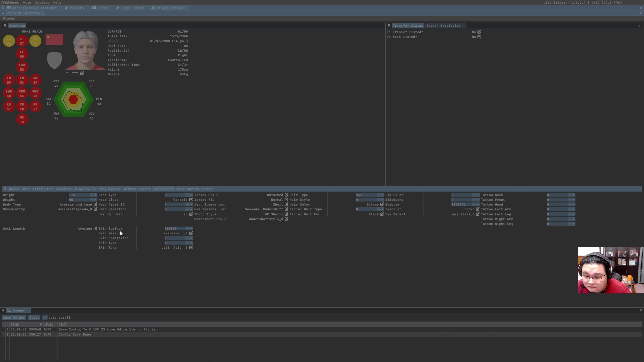Edit the Latin Asian 1 skin tone
Image resolution: width=644 pixels, height=362 pixels.
(191, 248)
